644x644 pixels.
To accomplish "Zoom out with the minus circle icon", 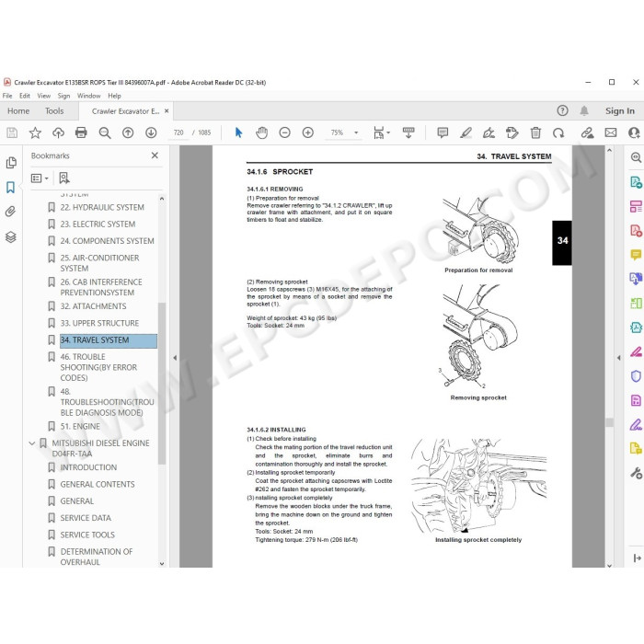I will (x=284, y=132).
